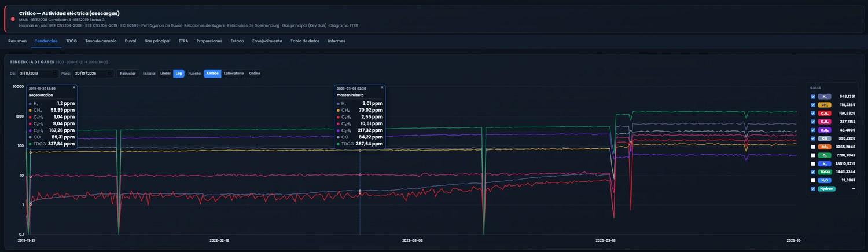Click the red critical status dot

[13, 19]
